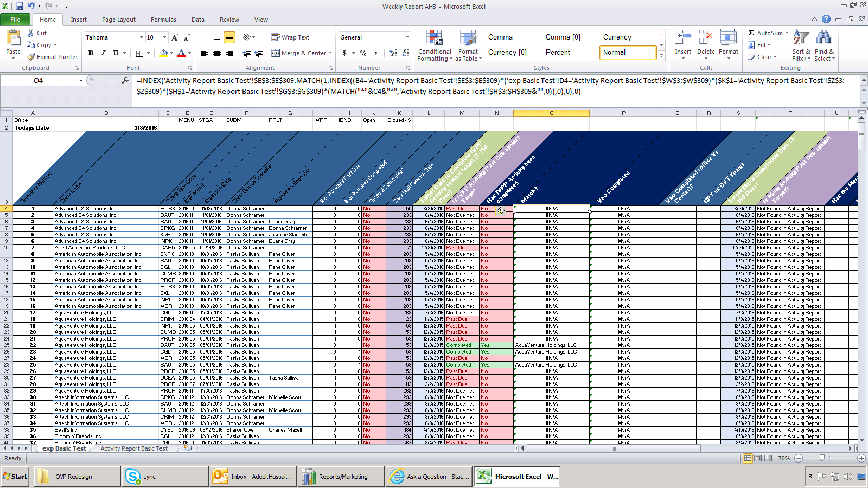Toggle Top Align vertical alignment
The width and height of the screenshot is (868, 488).
point(205,37)
